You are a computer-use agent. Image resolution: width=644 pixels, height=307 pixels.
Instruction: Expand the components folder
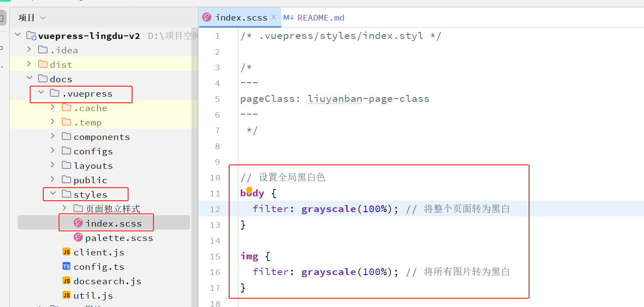(53, 136)
